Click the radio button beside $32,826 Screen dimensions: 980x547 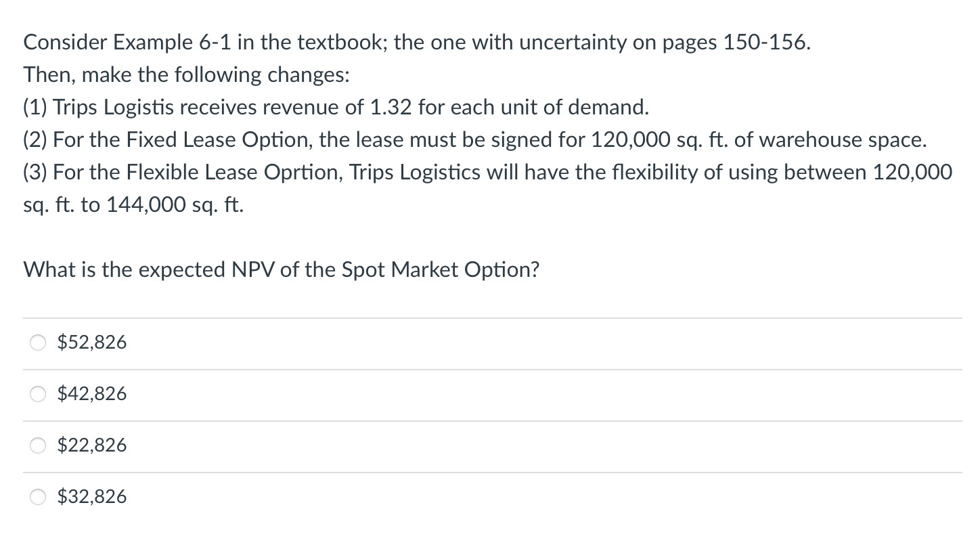(38, 497)
